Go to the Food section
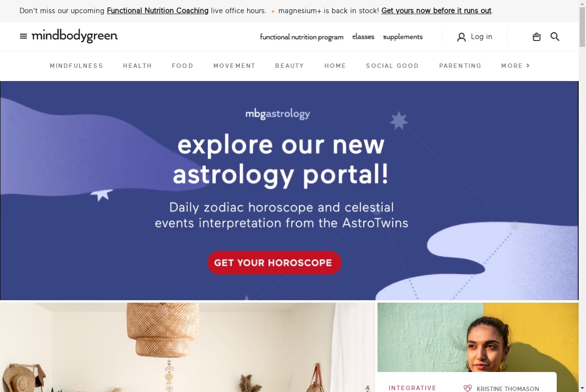Screen dimensions: 586x392 coord(183,65)
